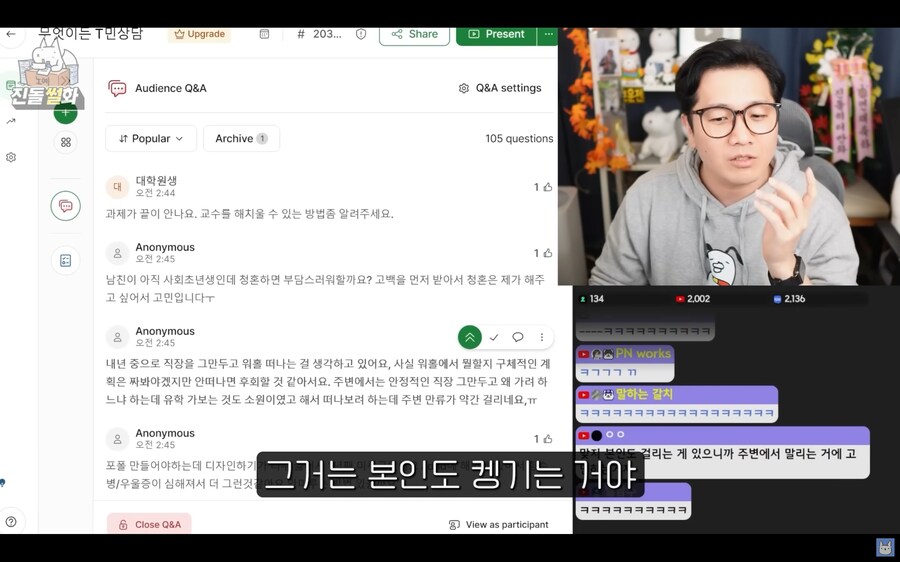The width and height of the screenshot is (900, 562).
Task: Open the analytics trend icon in left rail
Action: (11, 121)
